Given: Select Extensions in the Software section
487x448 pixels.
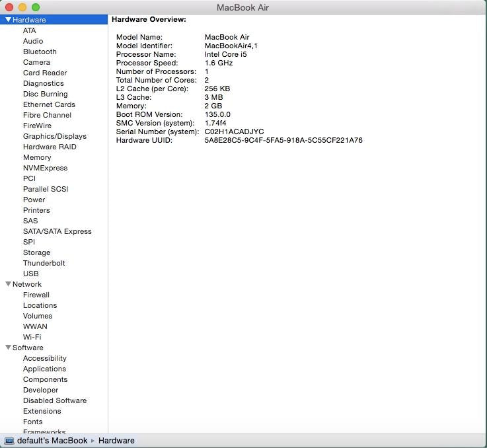Looking at the screenshot, I should [x=42, y=411].
